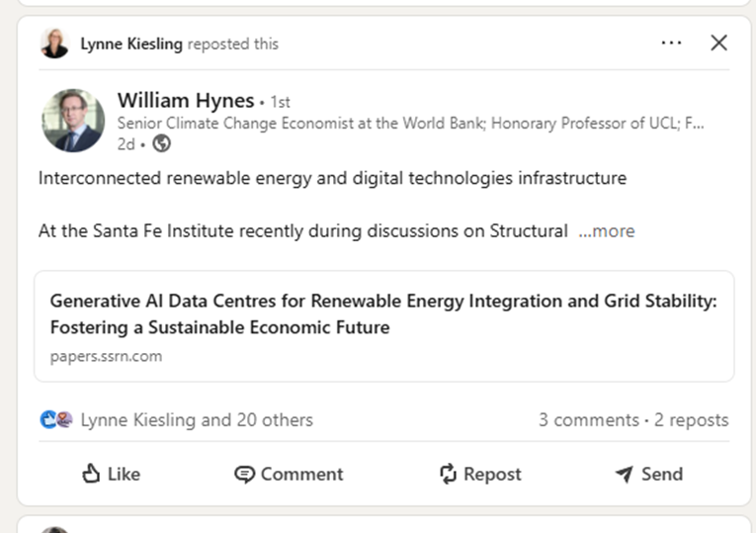Screen dimensions: 756x533
Task: Click the Like button label
Action: point(124,474)
